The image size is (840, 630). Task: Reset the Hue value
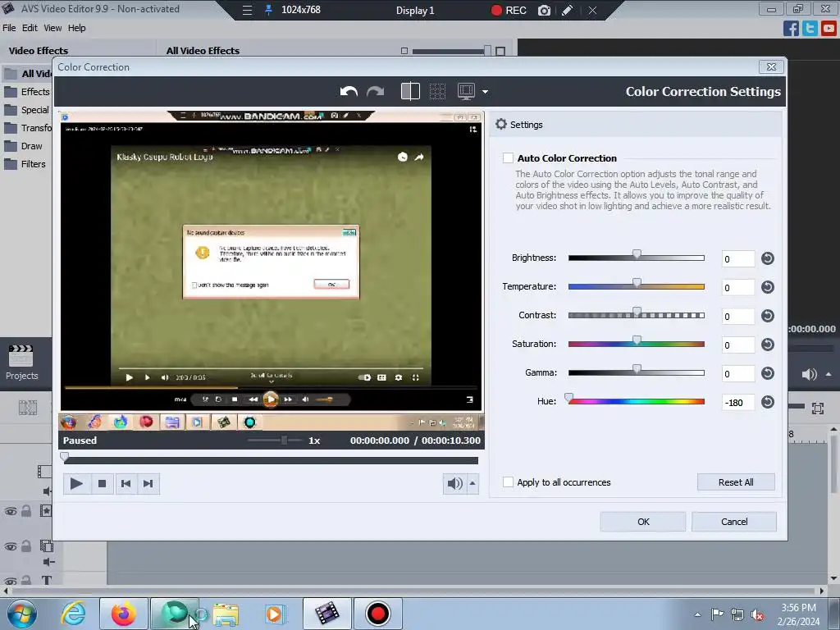(x=768, y=402)
